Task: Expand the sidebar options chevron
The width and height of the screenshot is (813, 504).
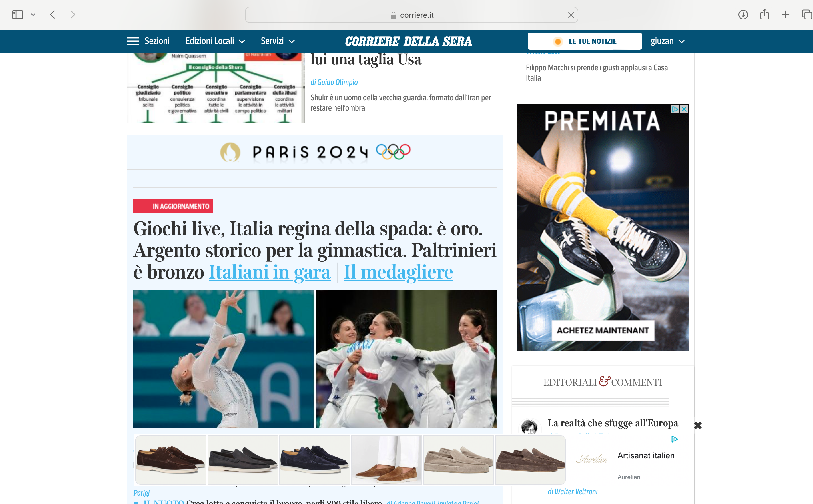Action: pos(33,15)
